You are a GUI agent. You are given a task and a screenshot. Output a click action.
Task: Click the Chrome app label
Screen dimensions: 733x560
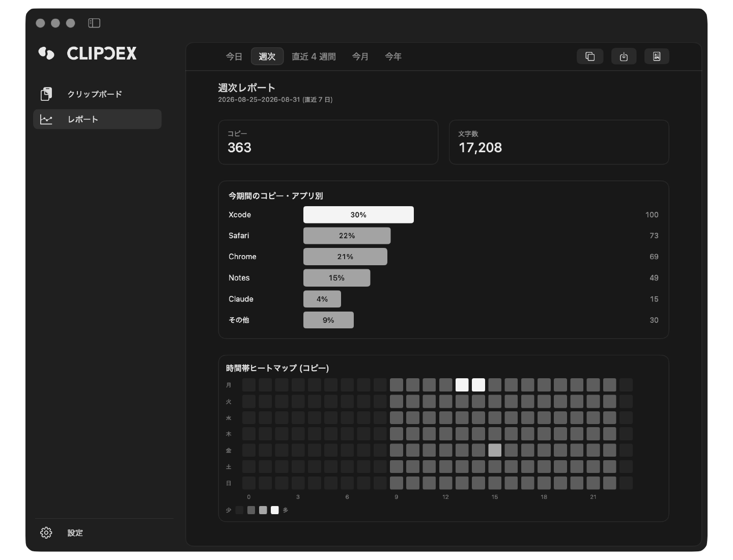pyautogui.click(x=242, y=257)
